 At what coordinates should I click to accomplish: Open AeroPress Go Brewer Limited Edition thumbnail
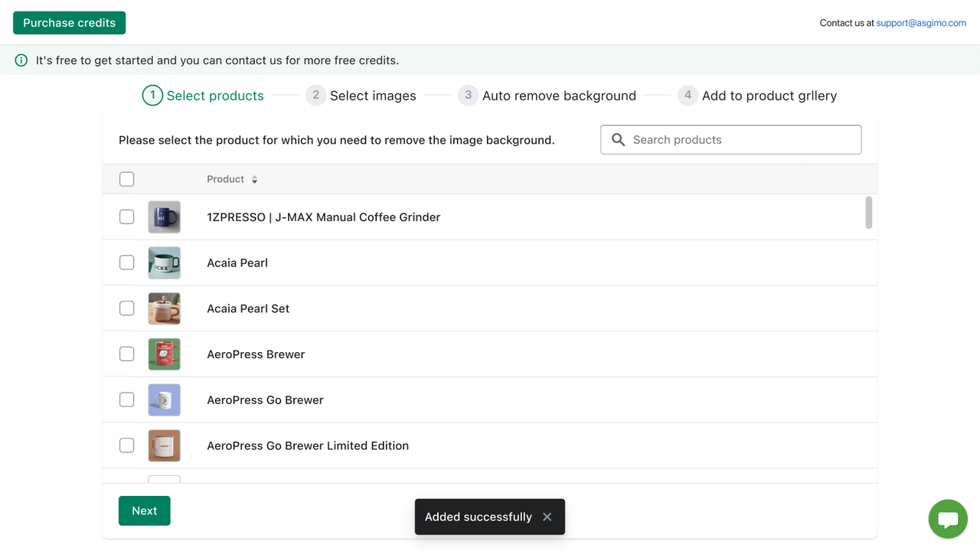pos(164,445)
